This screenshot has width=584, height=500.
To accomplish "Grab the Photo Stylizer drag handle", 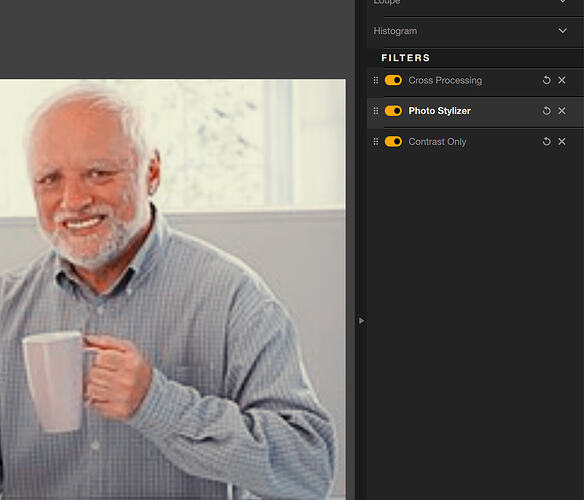I will pos(376,111).
